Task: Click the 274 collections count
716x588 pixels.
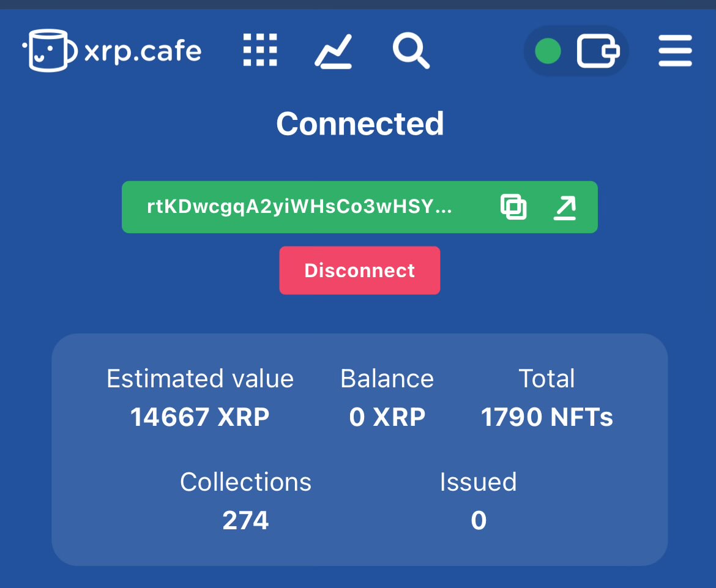Action: click(245, 521)
